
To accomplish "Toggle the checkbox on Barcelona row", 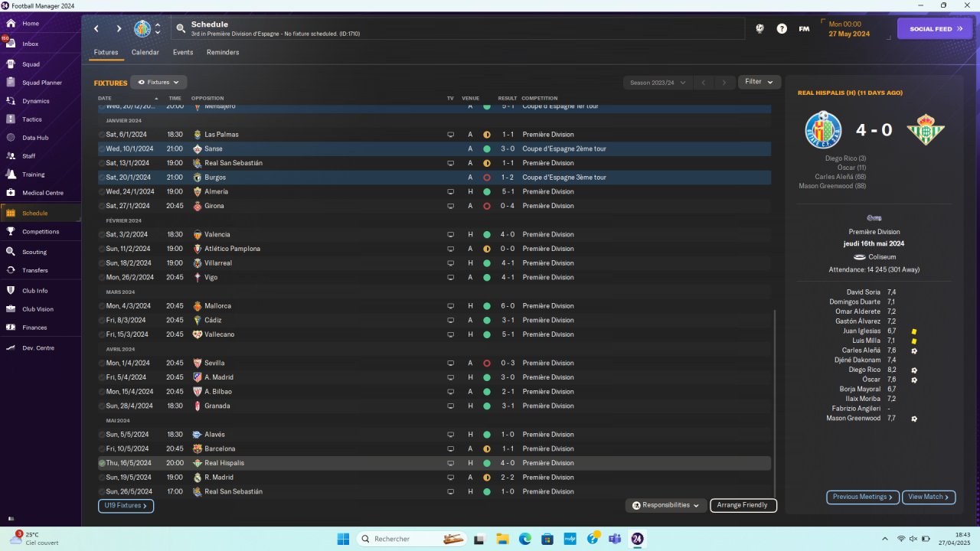I will pyautogui.click(x=102, y=449).
